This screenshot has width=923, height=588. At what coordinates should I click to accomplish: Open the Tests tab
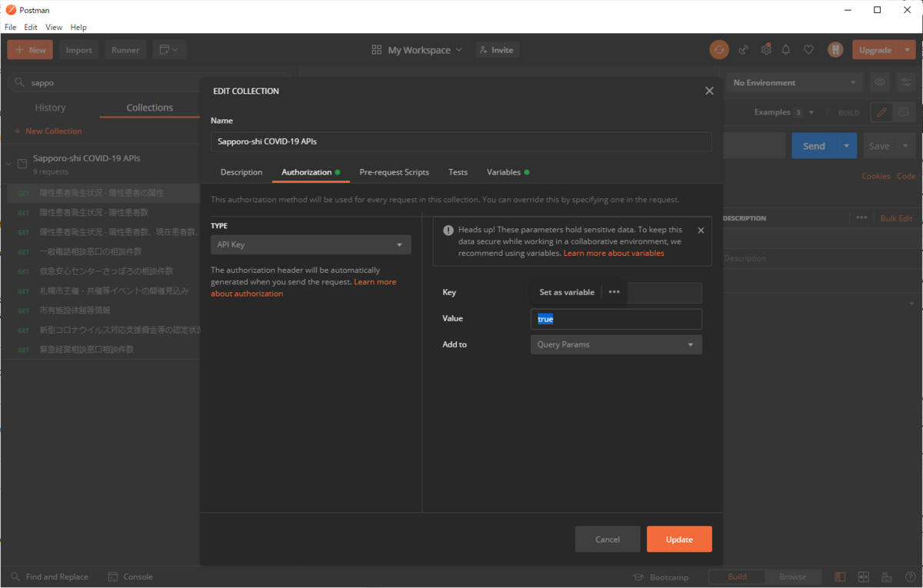(x=458, y=172)
